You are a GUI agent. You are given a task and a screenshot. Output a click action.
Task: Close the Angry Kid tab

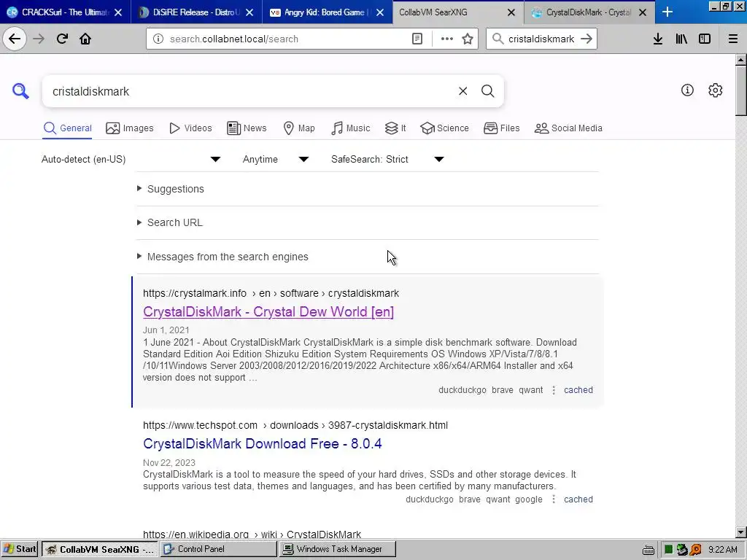point(379,12)
